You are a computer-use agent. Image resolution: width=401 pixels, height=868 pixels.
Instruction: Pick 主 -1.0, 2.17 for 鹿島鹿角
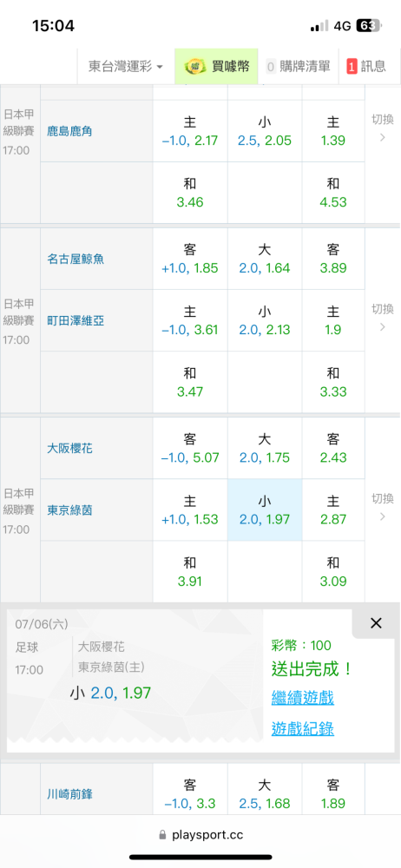[x=190, y=131]
